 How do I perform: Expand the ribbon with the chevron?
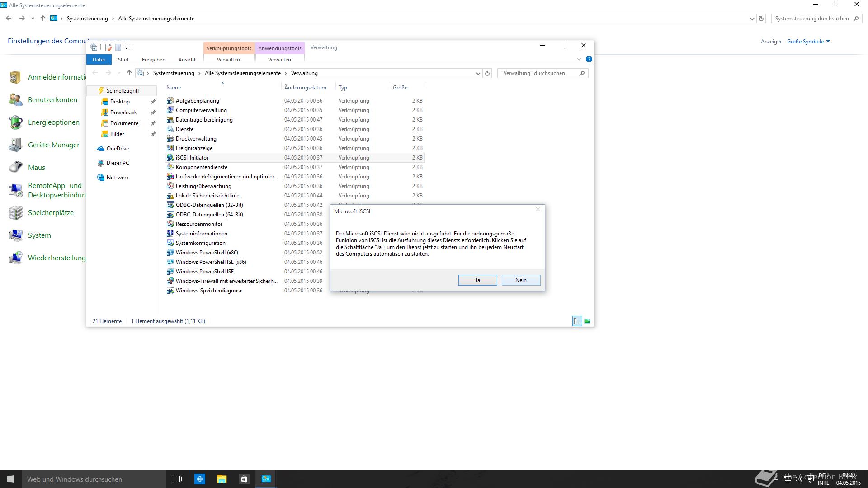click(579, 59)
